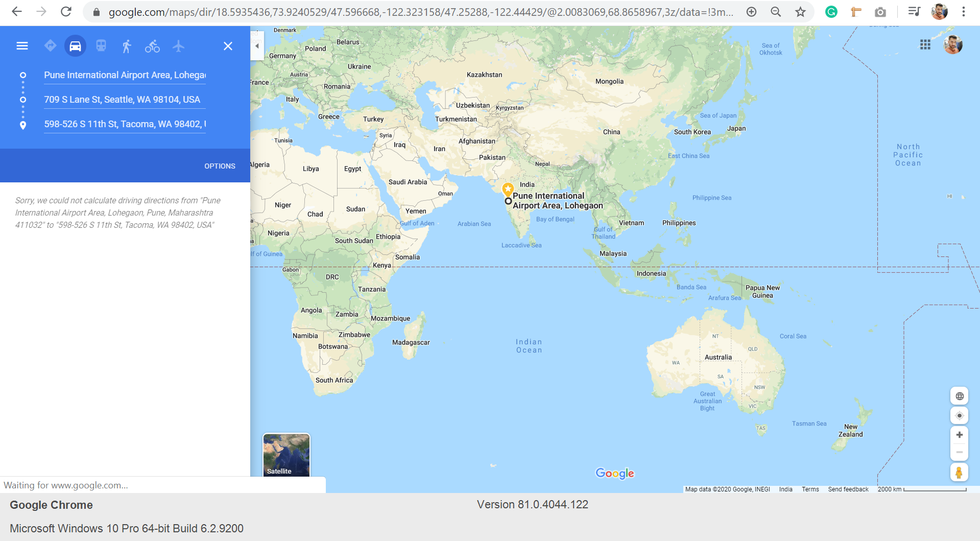Click zoom magnifier in address bar

pyautogui.click(x=776, y=12)
